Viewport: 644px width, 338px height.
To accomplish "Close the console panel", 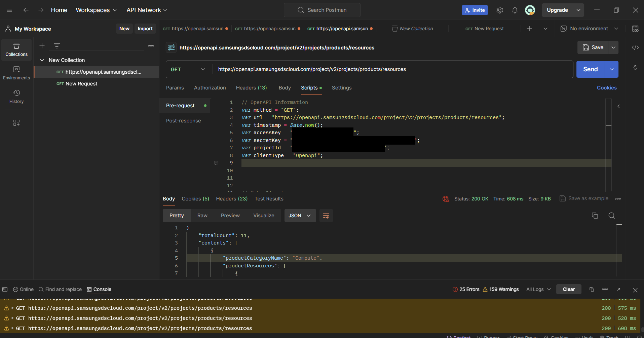I will point(635,290).
